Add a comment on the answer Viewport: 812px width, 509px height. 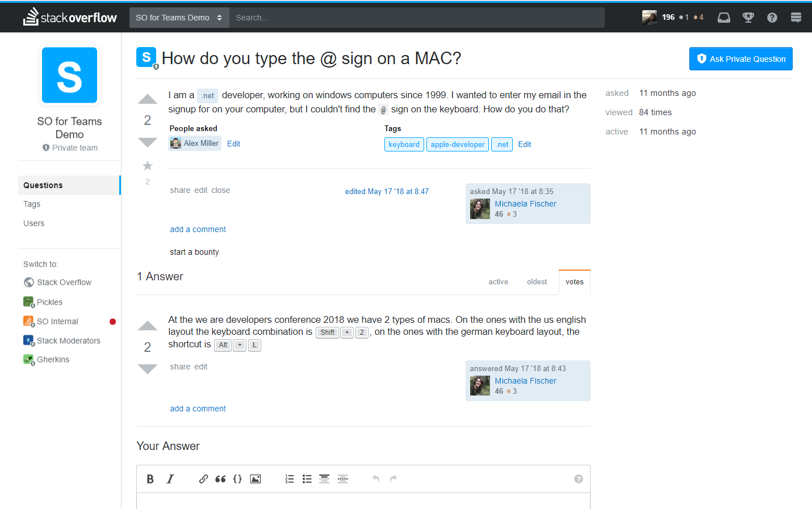[x=198, y=409]
